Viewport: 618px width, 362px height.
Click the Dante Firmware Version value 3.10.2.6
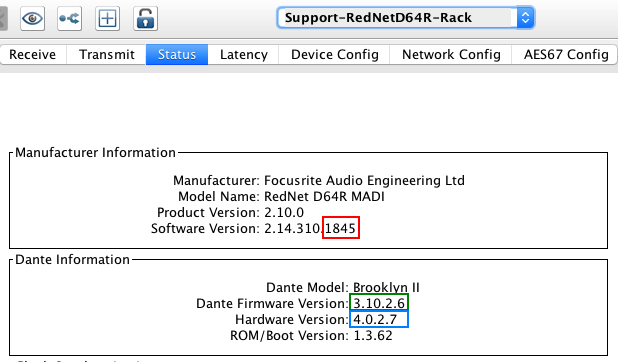point(379,304)
